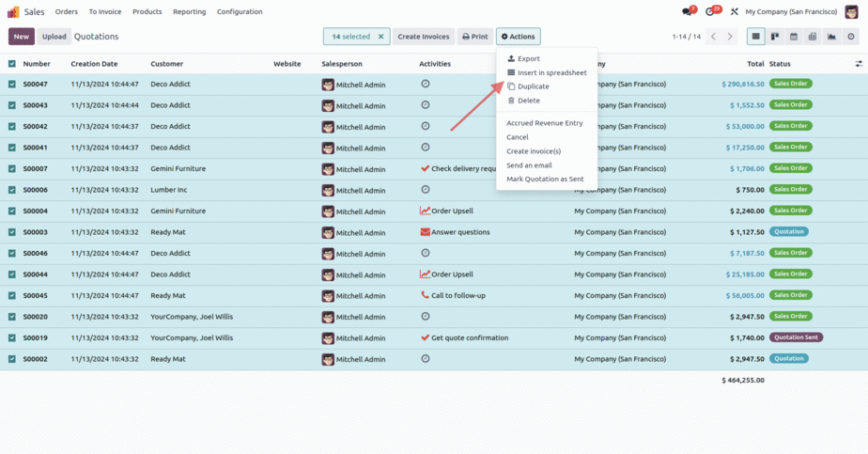Open the Print dropdown
Image resolution: width=868 pixels, height=454 pixels.
coord(474,37)
